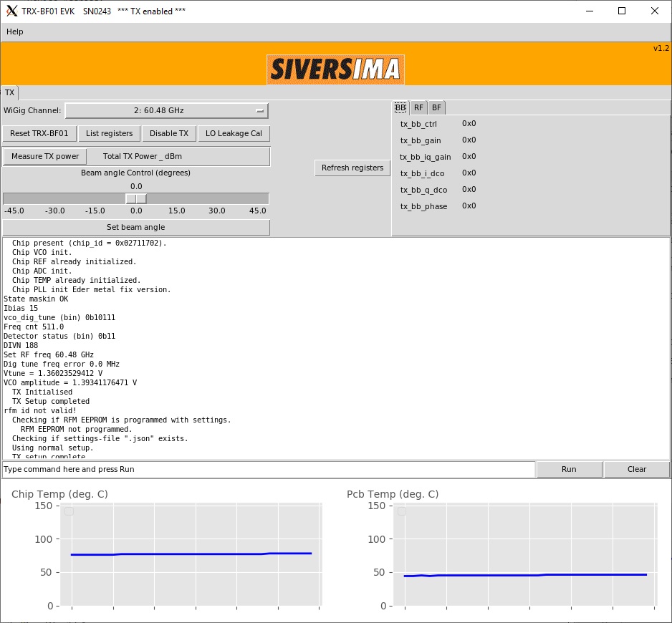
Task: Click the Sivers IMA logo
Action: click(335, 69)
